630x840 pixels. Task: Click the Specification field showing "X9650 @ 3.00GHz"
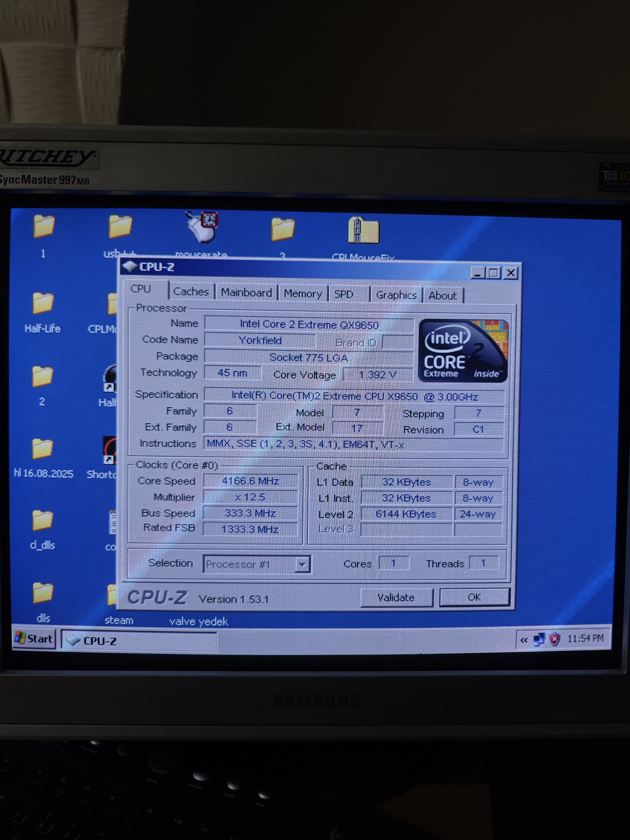coord(354,397)
